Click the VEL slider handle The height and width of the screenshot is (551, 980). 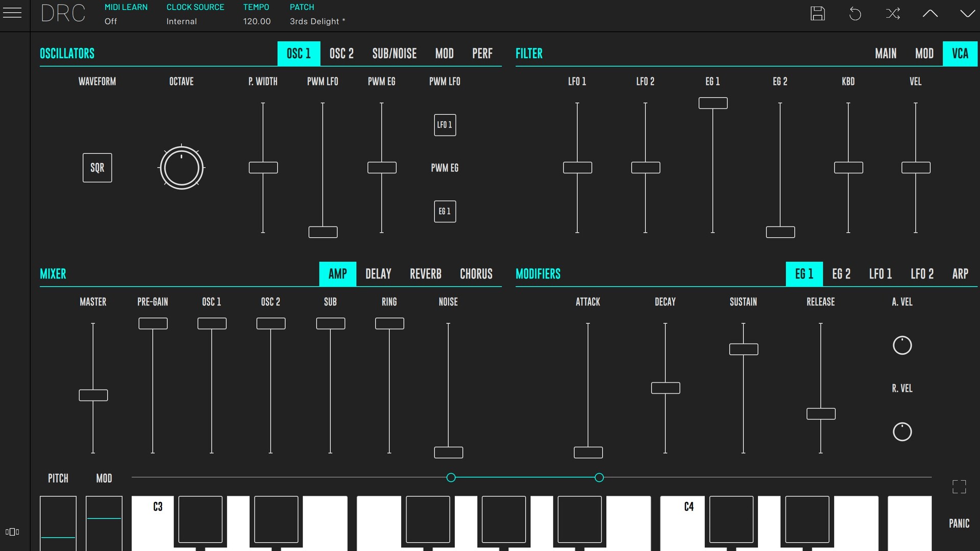point(916,167)
